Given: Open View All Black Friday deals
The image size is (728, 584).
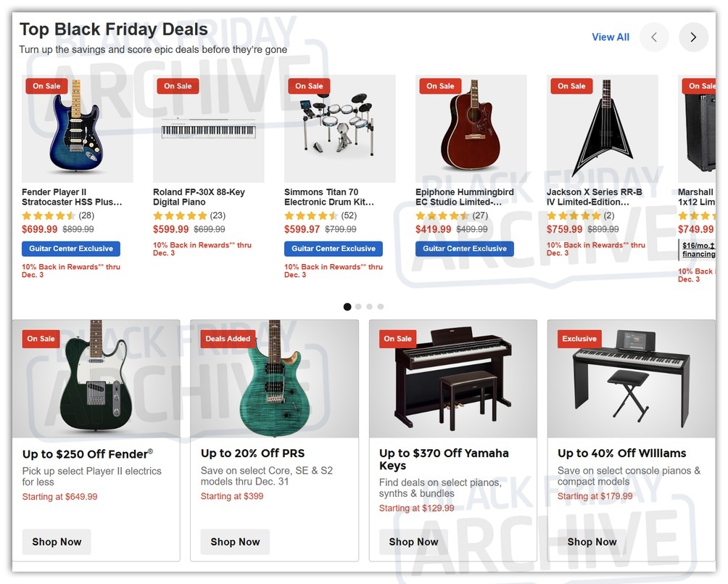Looking at the screenshot, I should pos(610,37).
